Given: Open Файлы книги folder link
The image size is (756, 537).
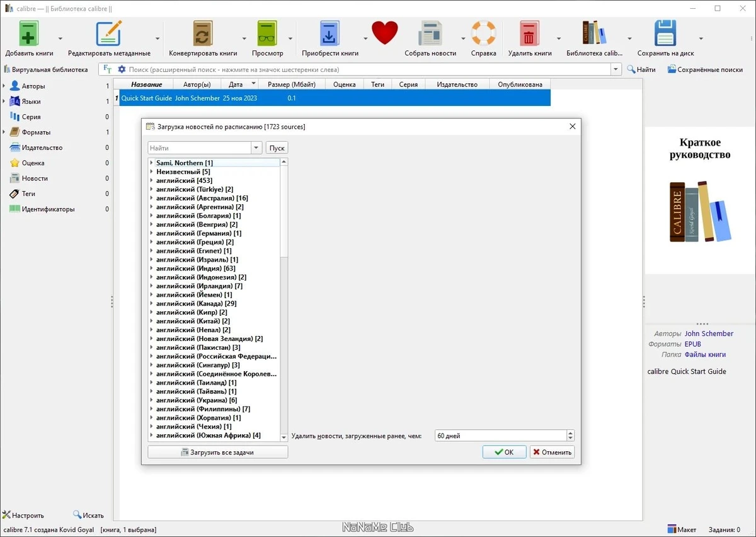Looking at the screenshot, I should click(x=705, y=355).
